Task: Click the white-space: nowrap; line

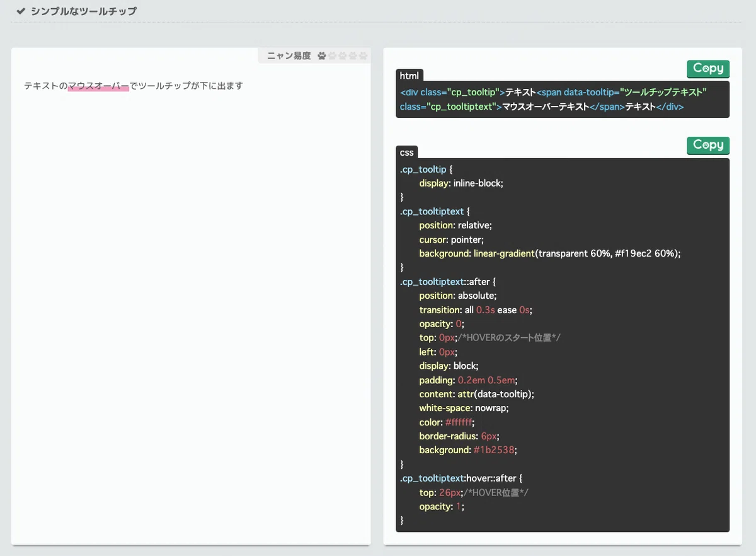Action: pyautogui.click(x=464, y=408)
